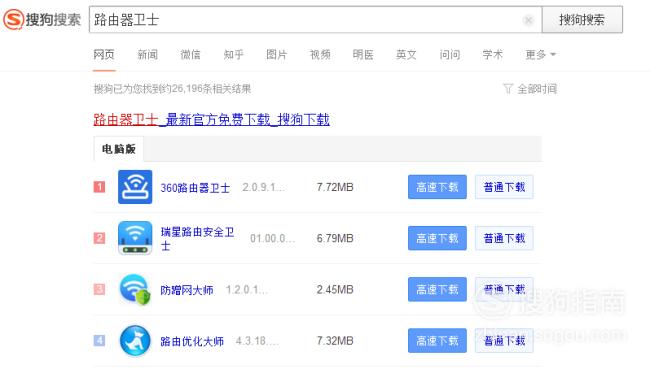This screenshot has width=650, height=369.
Task: Open the 路由优化大师 link
Action: pos(192,341)
